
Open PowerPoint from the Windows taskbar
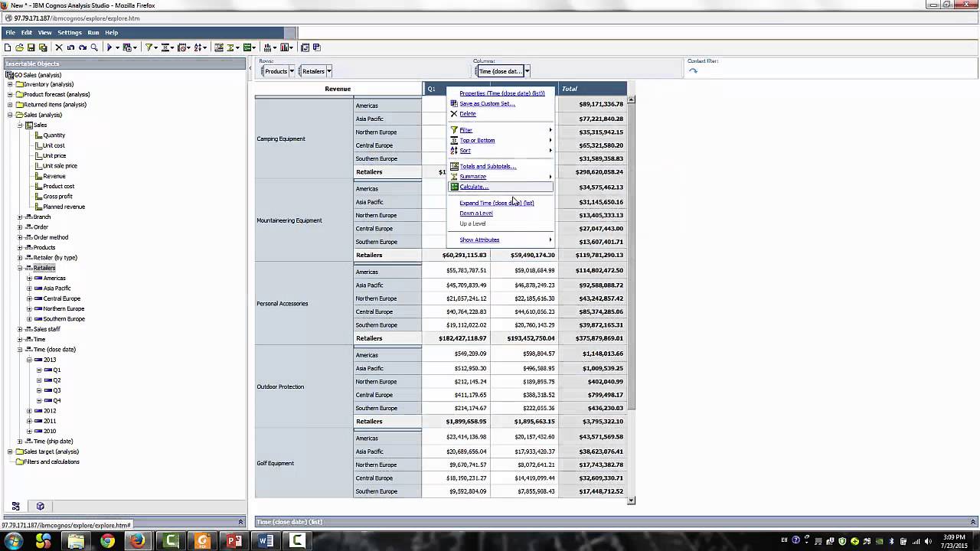pyautogui.click(x=234, y=541)
